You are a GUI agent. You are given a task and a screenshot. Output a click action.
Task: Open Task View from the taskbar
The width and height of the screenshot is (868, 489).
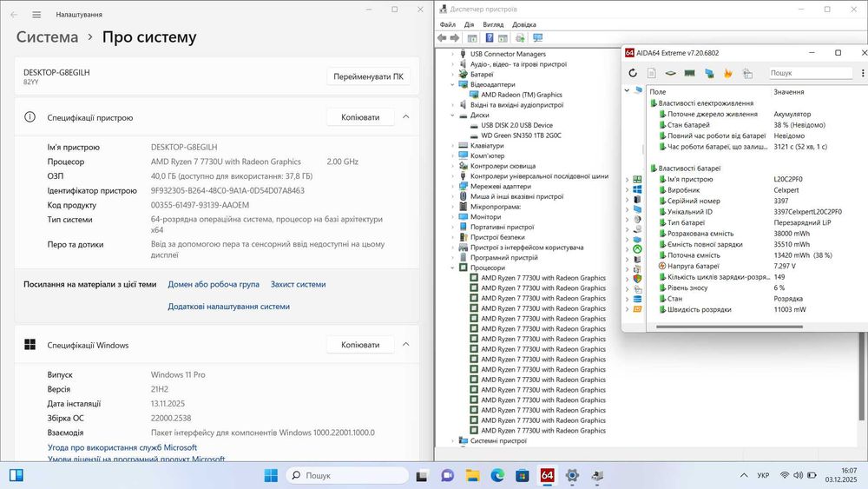tap(422, 475)
